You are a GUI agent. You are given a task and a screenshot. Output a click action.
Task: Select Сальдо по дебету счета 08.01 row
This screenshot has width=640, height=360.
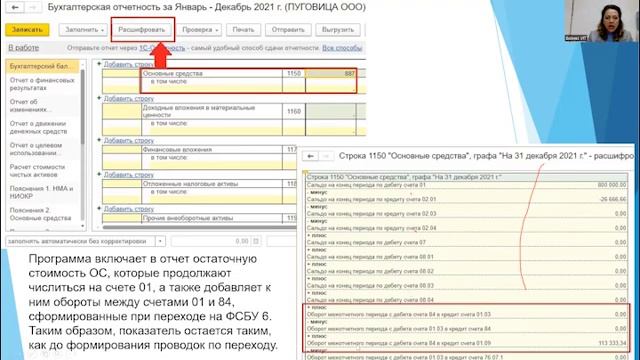coord(467,257)
